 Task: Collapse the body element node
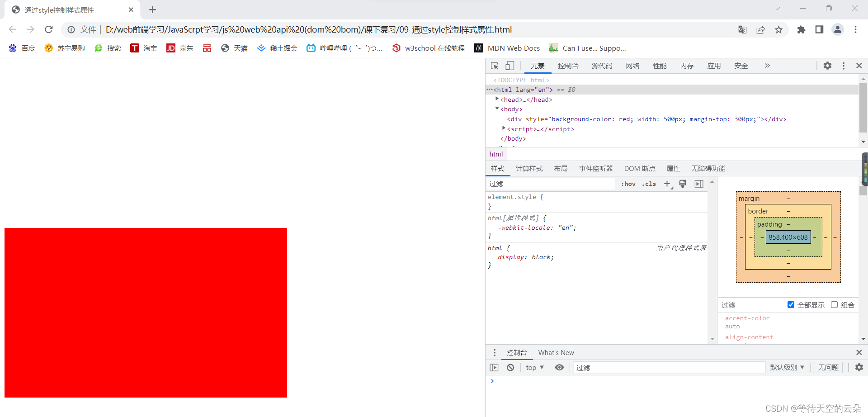[497, 109]
